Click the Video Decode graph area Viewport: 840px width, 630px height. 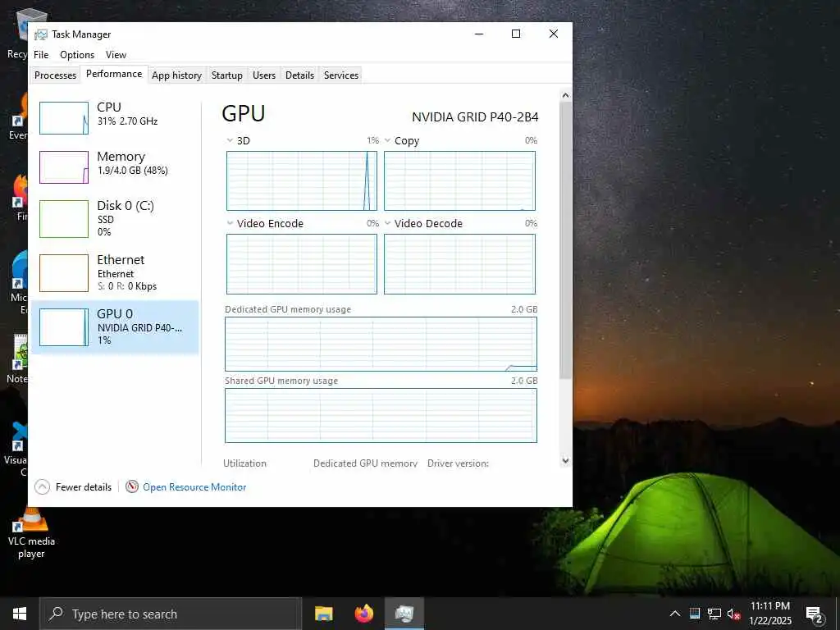click(459, 264)
